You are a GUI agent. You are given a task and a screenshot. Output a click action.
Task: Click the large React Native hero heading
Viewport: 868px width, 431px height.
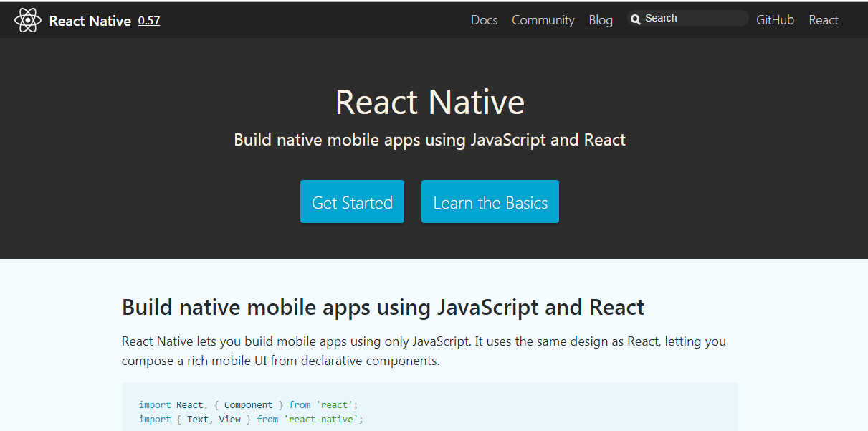(x=430, y=102)
